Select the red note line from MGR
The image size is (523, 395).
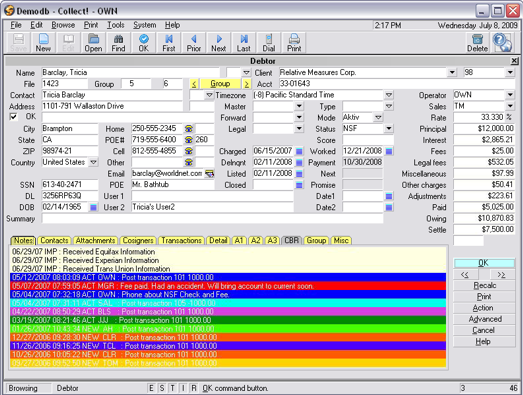(228, 286)
